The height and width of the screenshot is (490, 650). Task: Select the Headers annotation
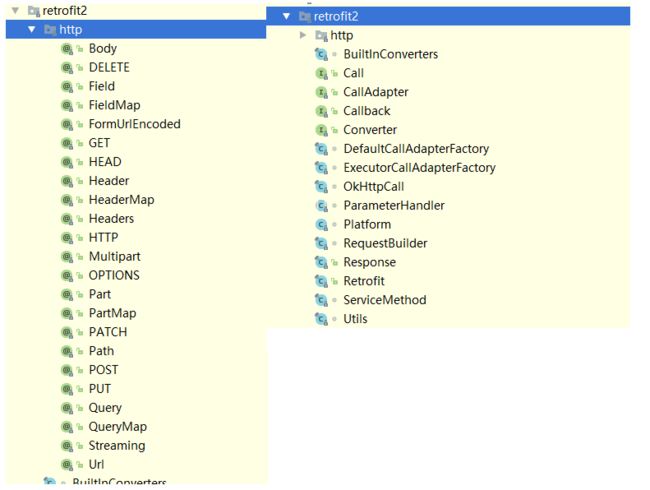click(111, 218)
